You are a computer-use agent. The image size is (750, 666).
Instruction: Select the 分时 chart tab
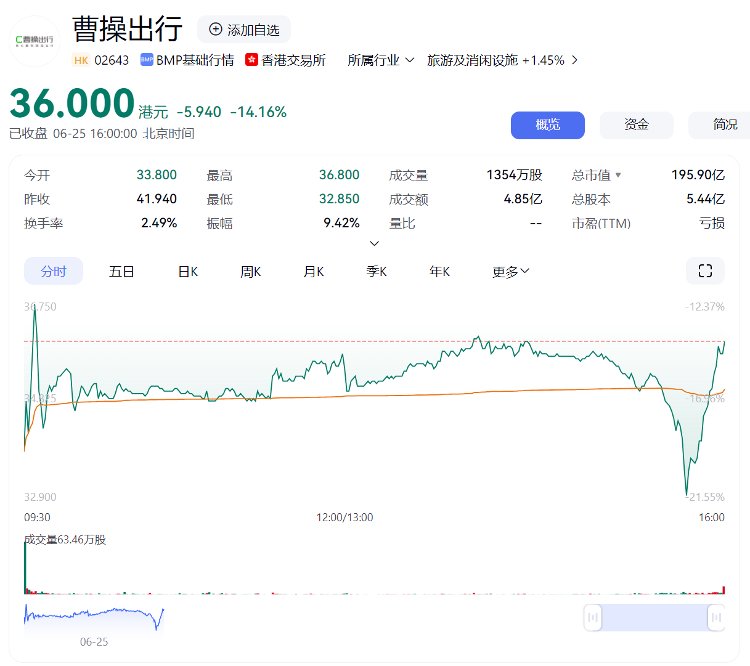(x=54, y=271)
